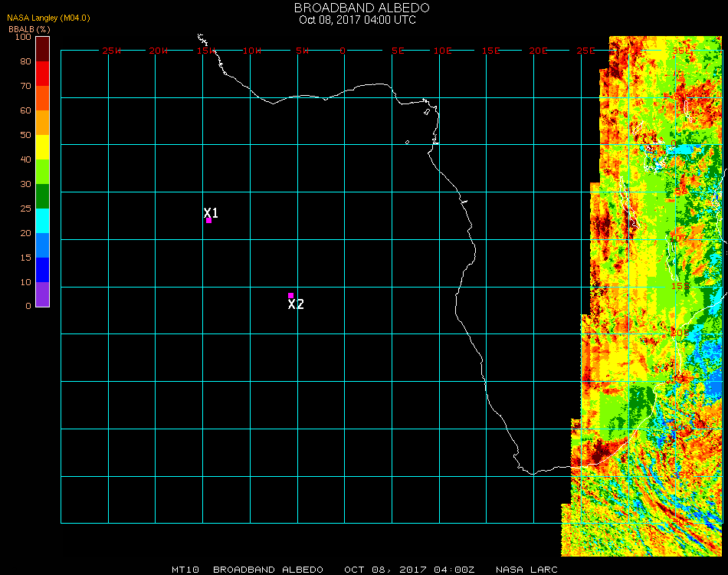
Task: Click the MT10 text in the footer
Action: pyautogui.click(x=185, y=570)
